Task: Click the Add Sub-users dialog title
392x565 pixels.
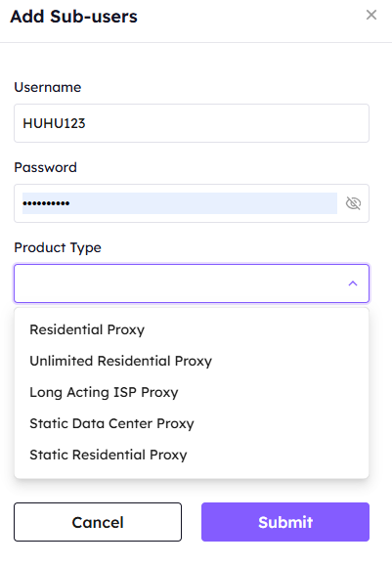Action: pyautogui.click(x=74, y=17)
